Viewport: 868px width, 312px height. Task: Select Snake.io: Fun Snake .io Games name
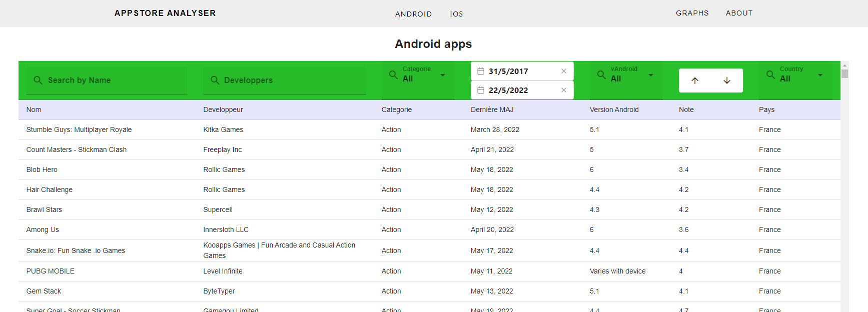(x=76, y=250)
